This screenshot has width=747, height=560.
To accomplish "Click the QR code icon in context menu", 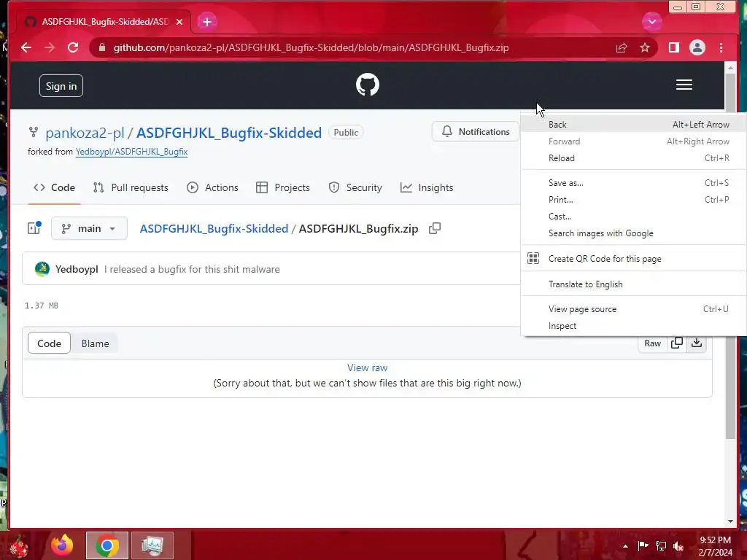I will tap(533, 259).
